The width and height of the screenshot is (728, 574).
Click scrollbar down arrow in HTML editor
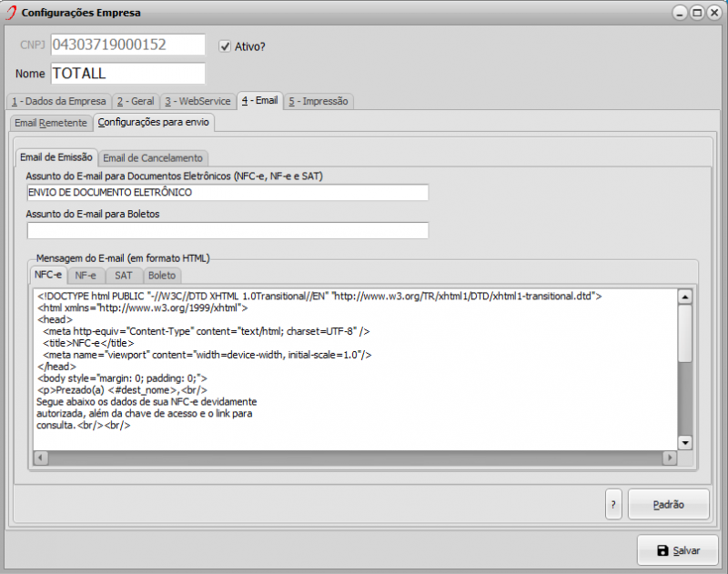[685, 442]
